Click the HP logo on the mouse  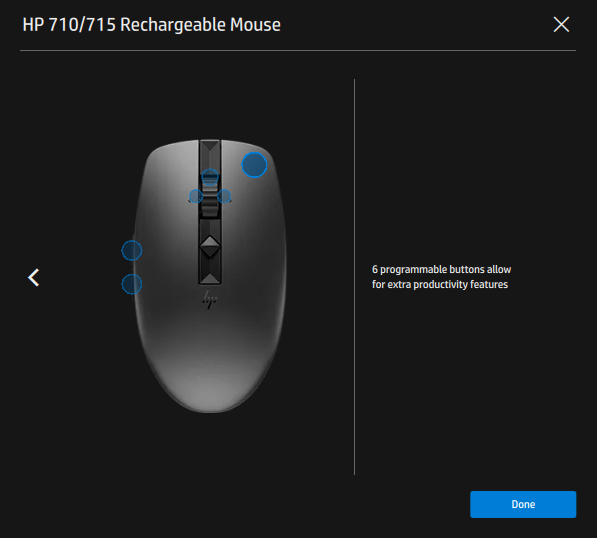(x=209, y=300)
